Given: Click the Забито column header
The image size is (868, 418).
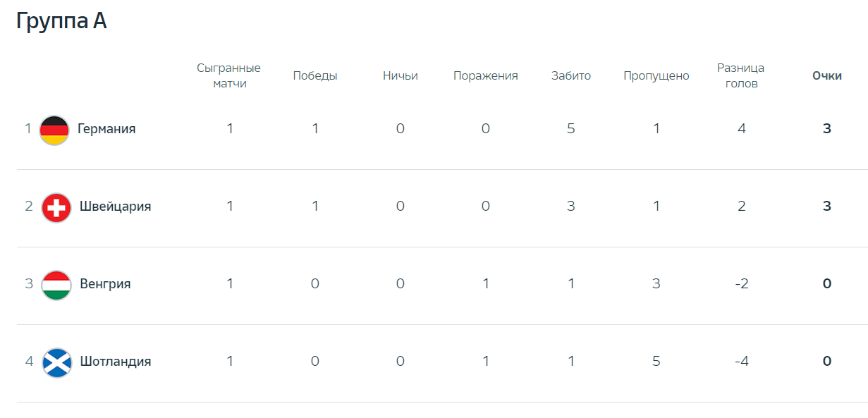Looking at the screenshot, I should (x=571, y=76).
